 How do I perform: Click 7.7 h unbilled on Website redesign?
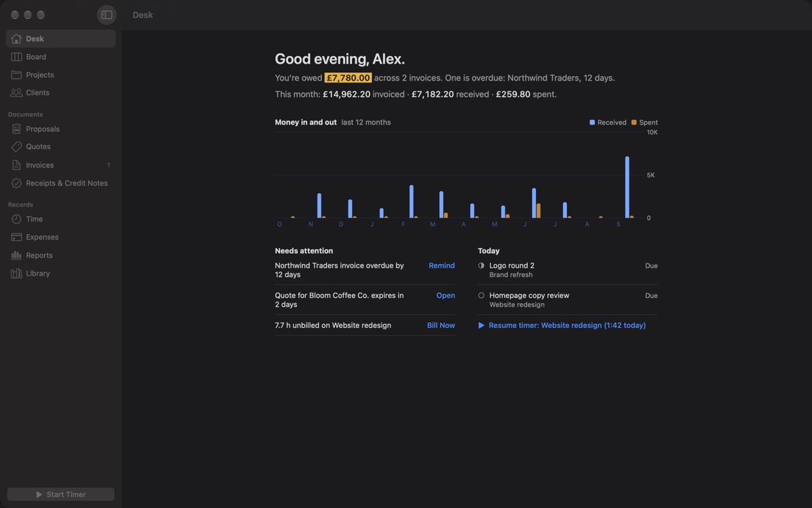[x=333, y=325]
